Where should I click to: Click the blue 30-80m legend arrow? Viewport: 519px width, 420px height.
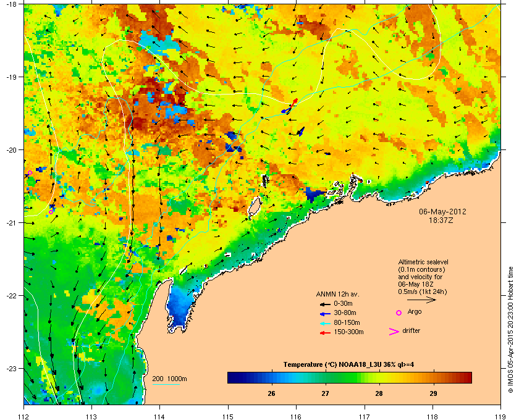click(325, 314)
